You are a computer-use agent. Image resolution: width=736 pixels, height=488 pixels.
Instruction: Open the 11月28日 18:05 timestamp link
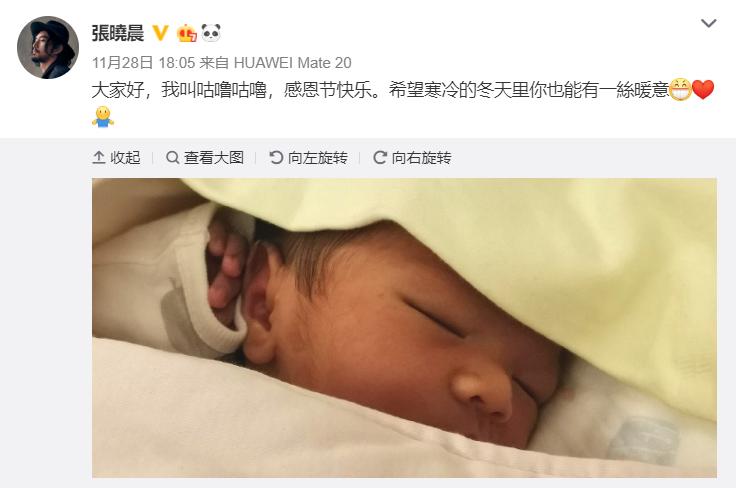pos(143,62)
